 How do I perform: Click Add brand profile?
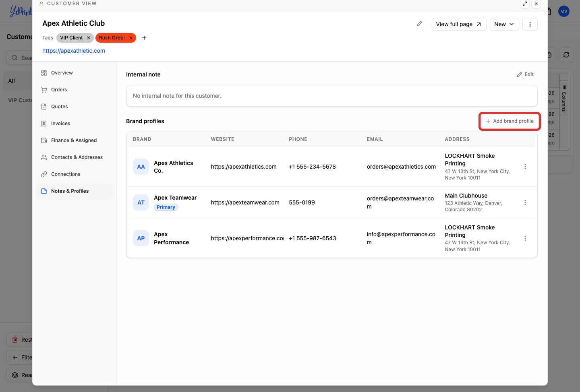[x=510, y=121]
